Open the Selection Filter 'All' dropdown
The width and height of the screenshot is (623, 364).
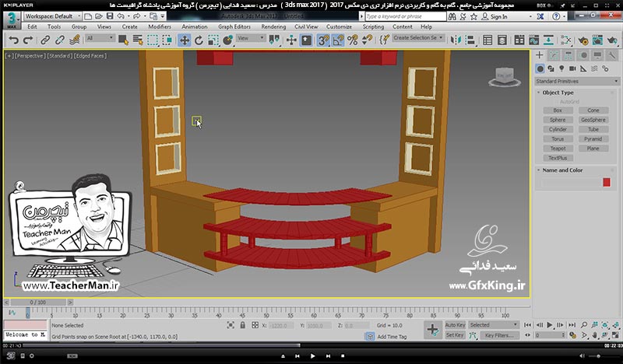100,38
